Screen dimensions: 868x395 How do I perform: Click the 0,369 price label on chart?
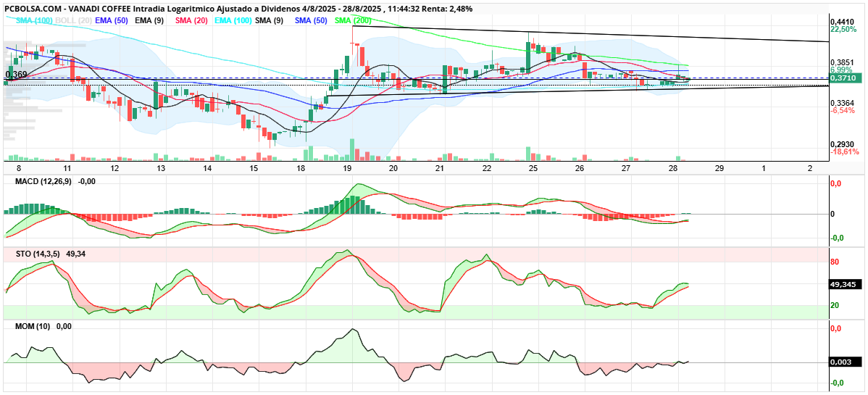coord(16,74)
